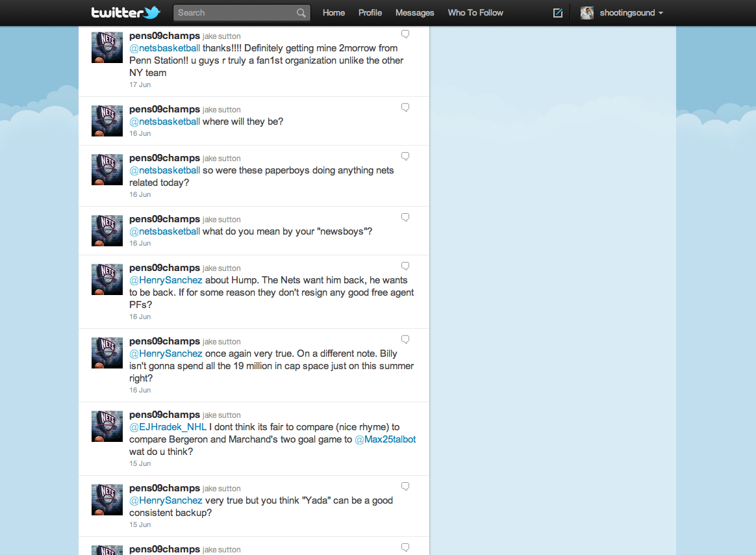The width and height of the screenshot is (756, 555).
Task: Open the Messages menu item
Action: [x=414, y=13]
